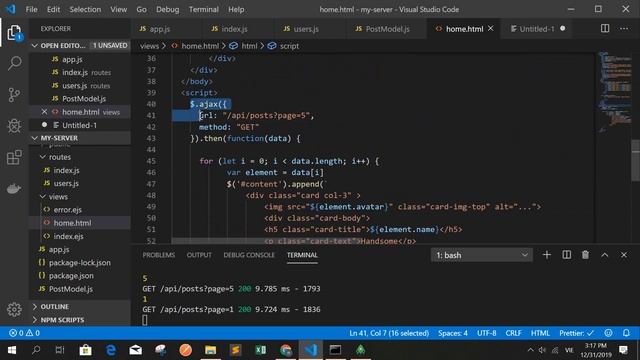Open the Mail app from taskbar
The height and width of the screenshot is (360, 640).
tap(136, 350)
